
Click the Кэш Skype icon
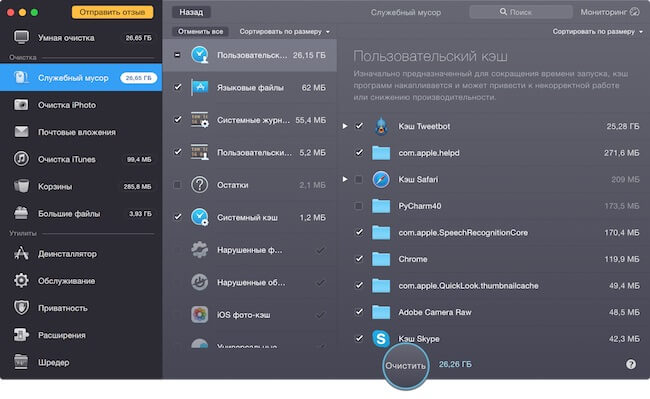tap(381, 339)
